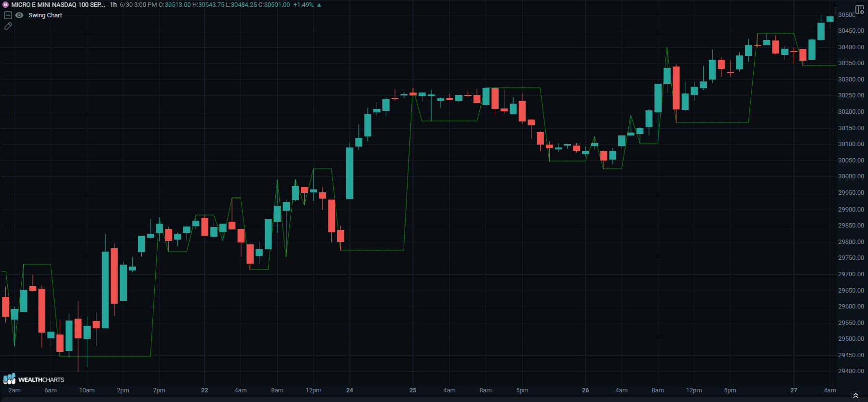Click the high value H:30543.75

coord(208,5)
